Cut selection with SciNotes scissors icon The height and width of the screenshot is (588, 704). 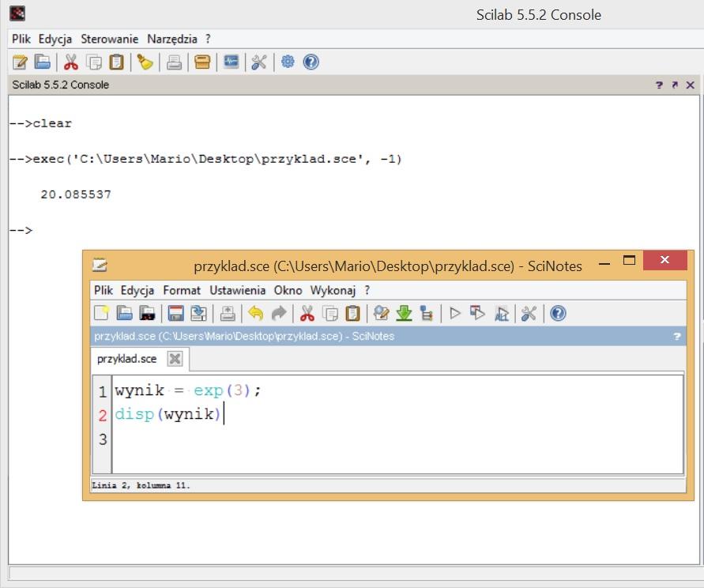307,313
